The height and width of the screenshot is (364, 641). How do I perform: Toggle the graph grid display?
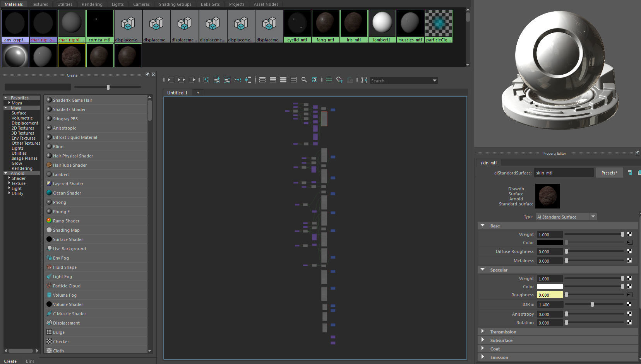(x=329, y=80)
